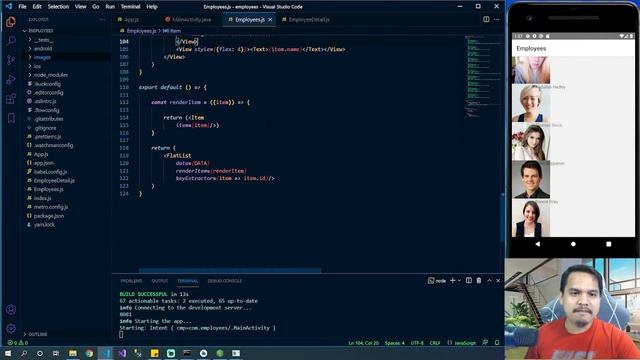The image size is (640, 360).
Task: Open Windows Start menu
Action: [x=8, y=353]
